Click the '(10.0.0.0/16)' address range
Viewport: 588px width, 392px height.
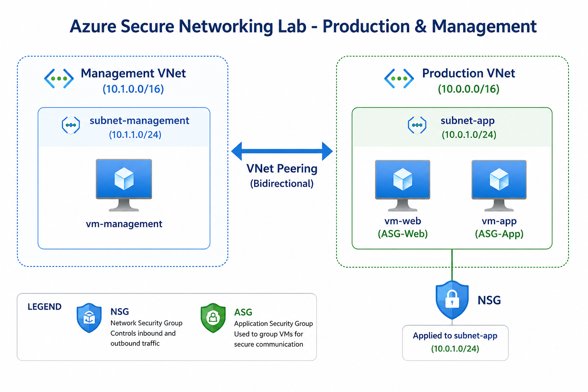click(x=469, y=89)
